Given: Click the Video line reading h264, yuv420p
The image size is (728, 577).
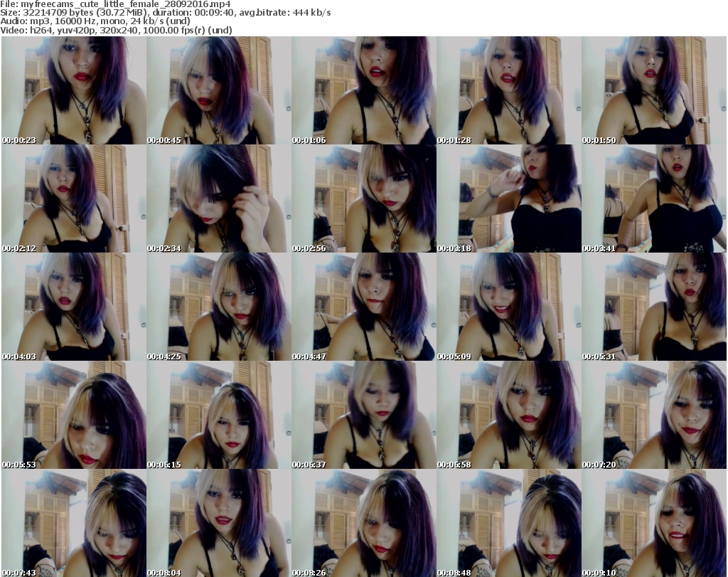Looking at the screenshot, I should 116,31.
